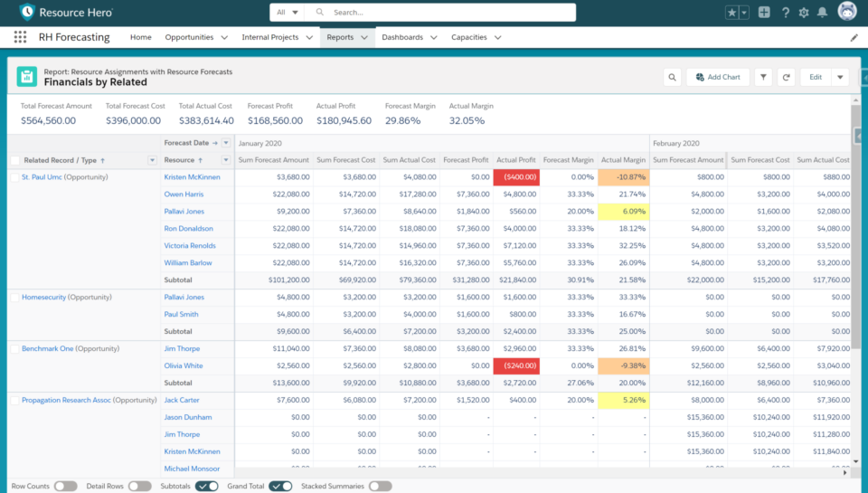Click the Favorites star icon
This screenshot has height=493, width=868.
click(x=731, y=12)
